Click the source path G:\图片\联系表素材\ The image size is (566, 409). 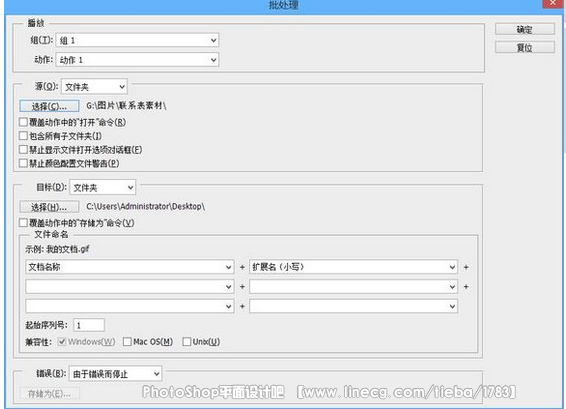[126, 106]
